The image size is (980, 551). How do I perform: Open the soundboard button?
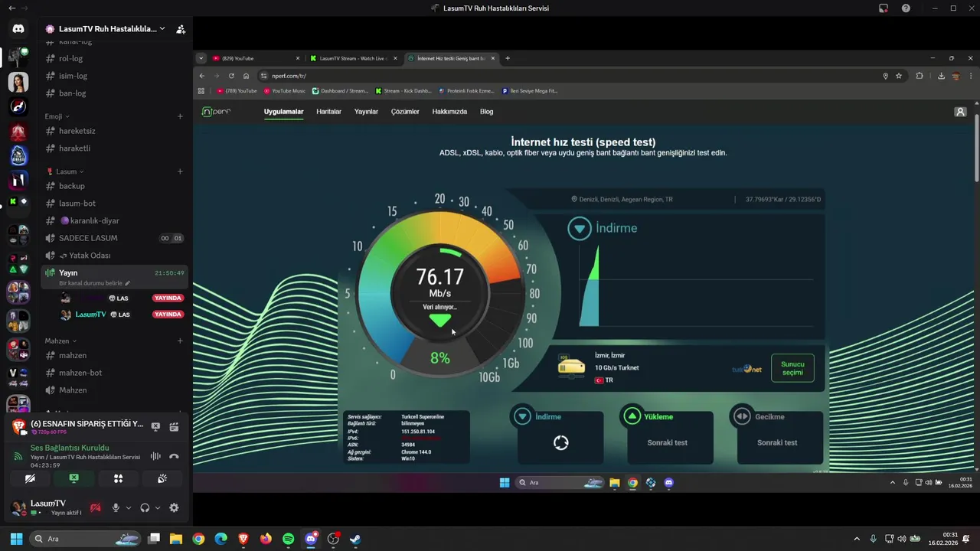click(x=162, y=478)
